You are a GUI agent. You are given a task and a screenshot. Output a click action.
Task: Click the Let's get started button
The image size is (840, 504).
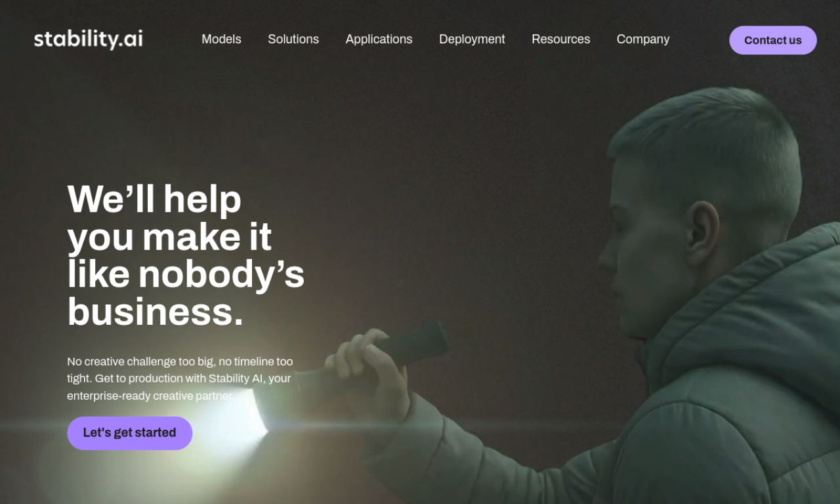click(x=129, y=433)
